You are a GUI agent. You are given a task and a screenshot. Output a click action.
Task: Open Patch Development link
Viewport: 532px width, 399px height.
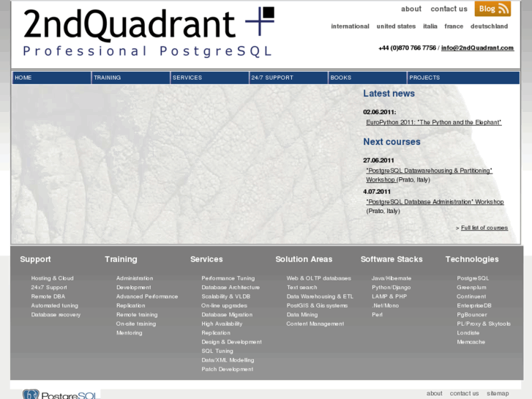coord(228,370)
